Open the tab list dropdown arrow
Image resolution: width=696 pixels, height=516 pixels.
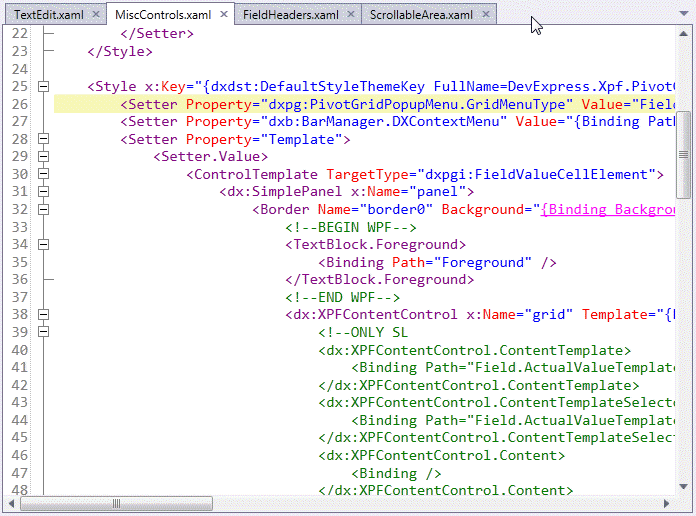coord(684,14)
